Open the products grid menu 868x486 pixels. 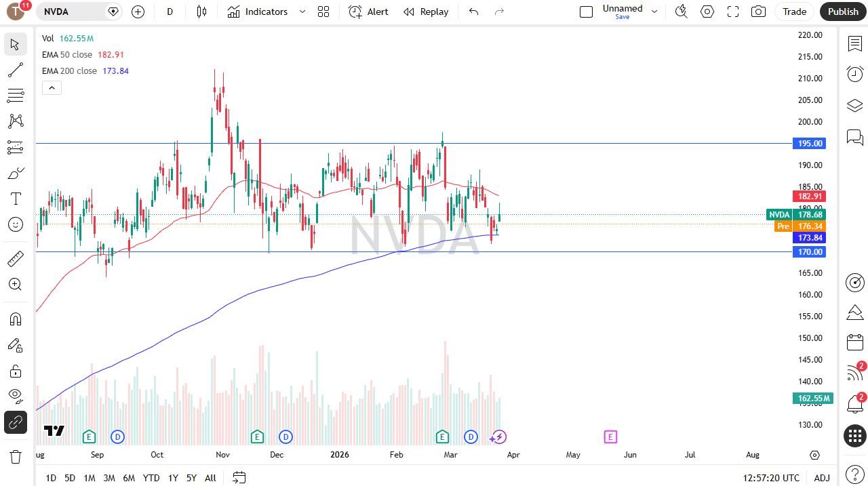855,436
